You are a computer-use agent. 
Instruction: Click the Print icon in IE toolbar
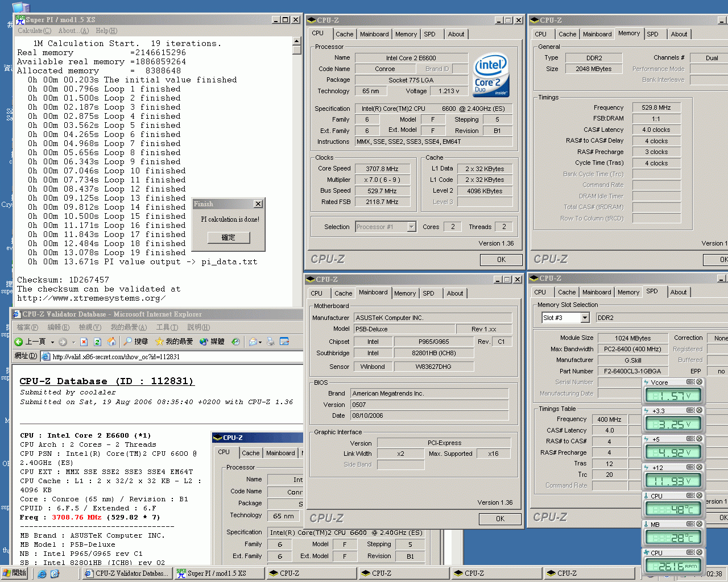coord(271,342)
